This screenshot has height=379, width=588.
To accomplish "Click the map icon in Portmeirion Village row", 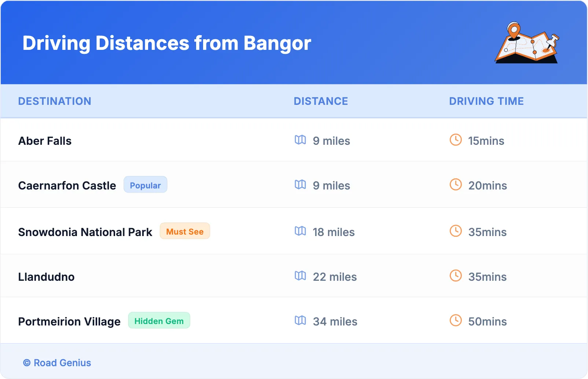I will (300, 320).
